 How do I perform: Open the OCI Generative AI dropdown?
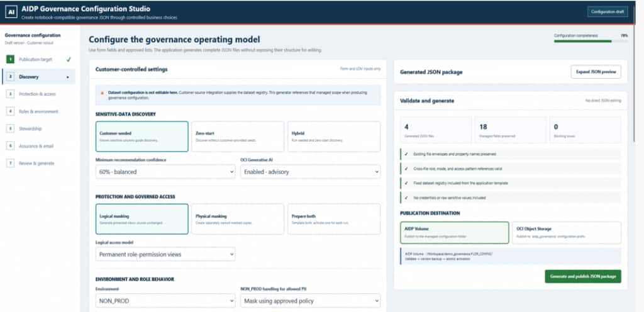(310, 172)
